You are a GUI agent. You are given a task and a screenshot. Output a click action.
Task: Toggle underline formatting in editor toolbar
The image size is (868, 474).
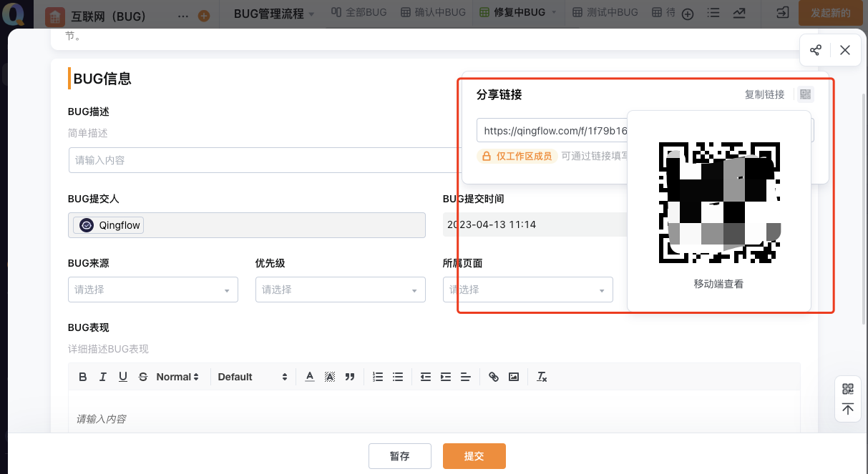123,377
